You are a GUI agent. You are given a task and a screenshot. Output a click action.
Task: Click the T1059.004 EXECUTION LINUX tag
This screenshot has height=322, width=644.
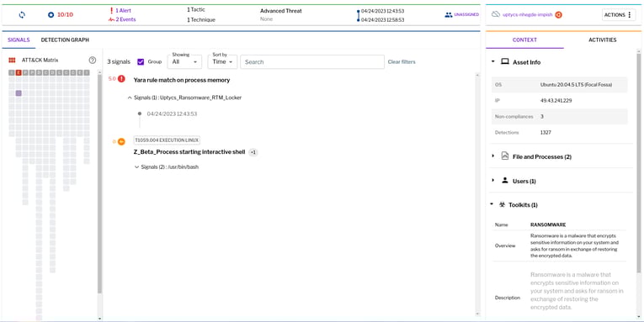coord(167,140)
